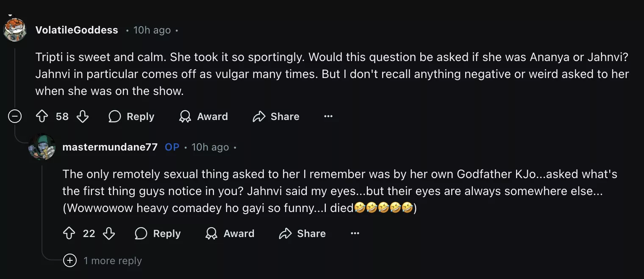The image size is (644, 279).
Task: Open VolatileGoddess's profile from username
Action: coord(77,30)
